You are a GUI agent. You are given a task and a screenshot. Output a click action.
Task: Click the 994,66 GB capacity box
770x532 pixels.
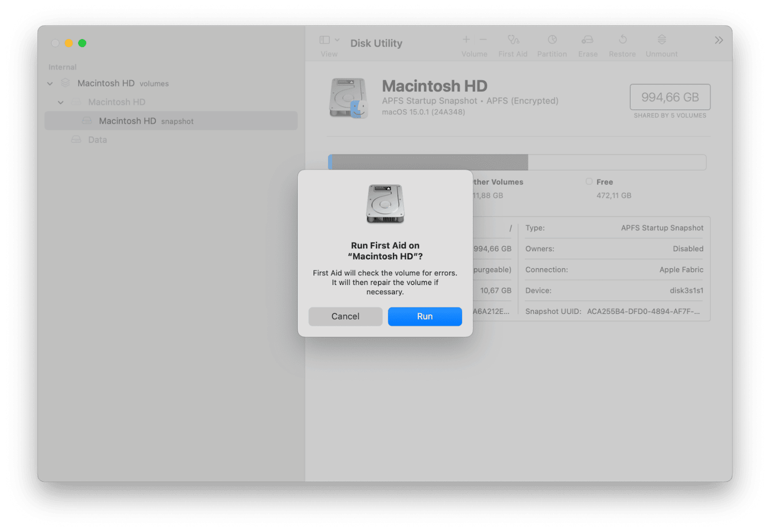tap(670, 97)
